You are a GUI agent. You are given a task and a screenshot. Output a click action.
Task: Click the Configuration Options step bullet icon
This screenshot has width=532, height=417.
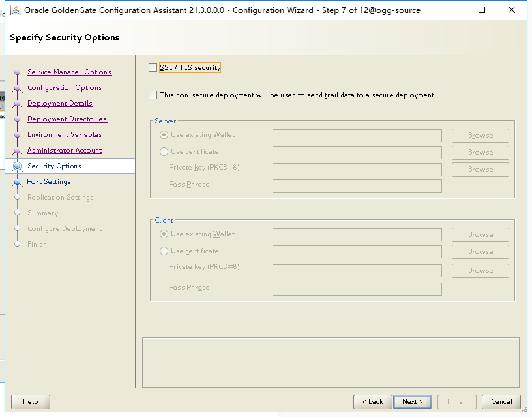[x=18, y=88]
